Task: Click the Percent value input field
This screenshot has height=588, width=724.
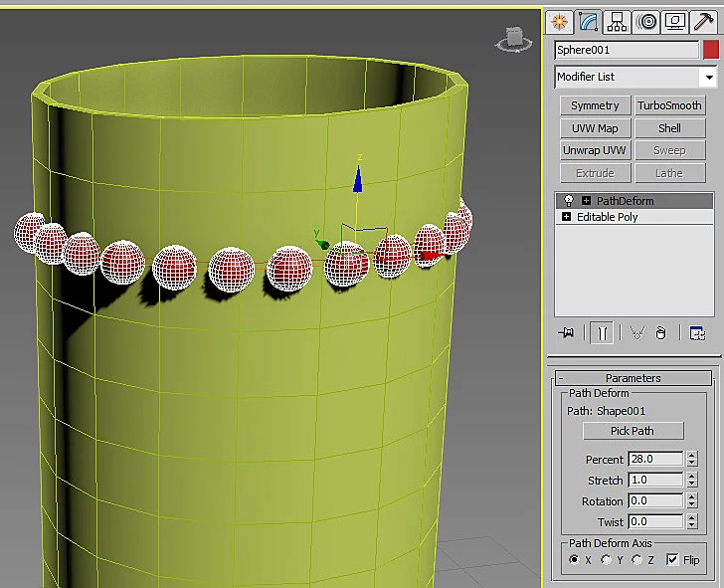Action: click(655, 459)
